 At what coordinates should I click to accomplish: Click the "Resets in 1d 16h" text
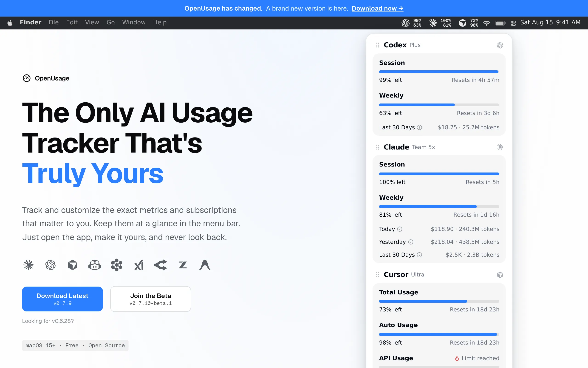pos(476,215)
